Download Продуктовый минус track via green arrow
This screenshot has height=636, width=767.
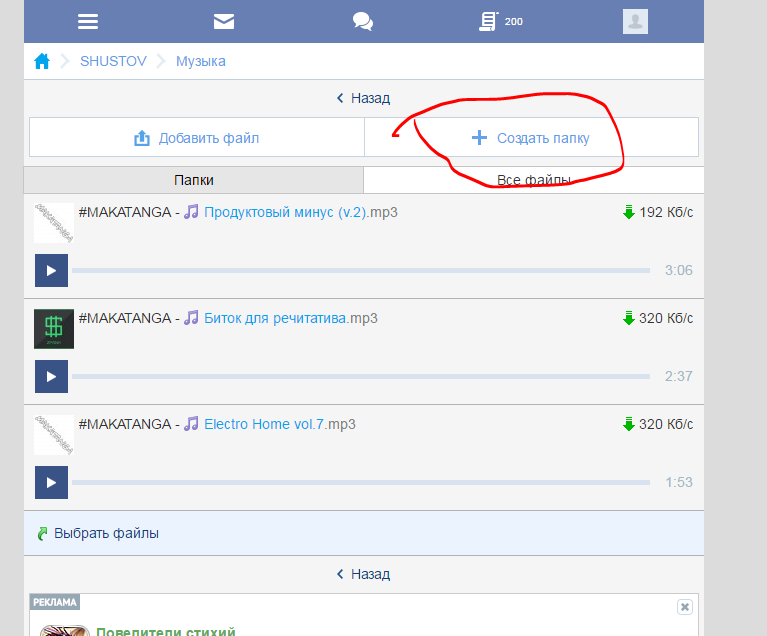click(629, 212)
